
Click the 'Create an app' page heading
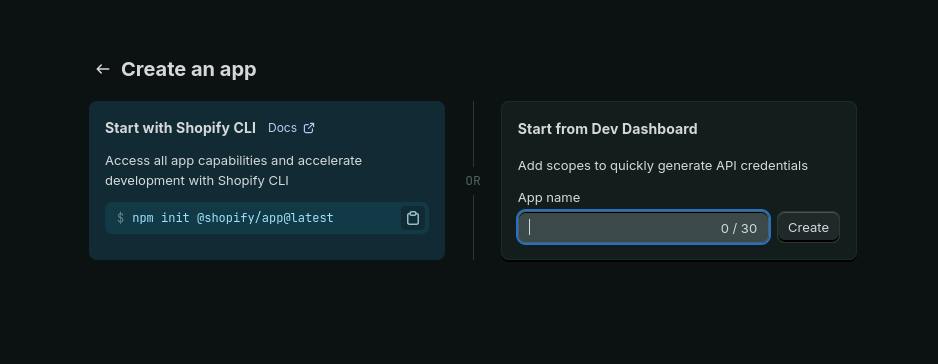[188, 69]
